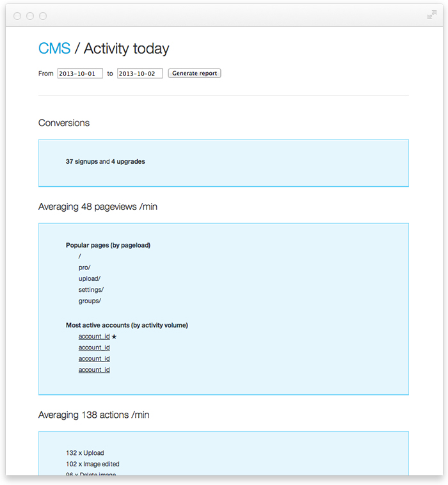Click the third window circle button
This screenshot has height=485, width=448.
pyautogui.click(x=43, y=15)
